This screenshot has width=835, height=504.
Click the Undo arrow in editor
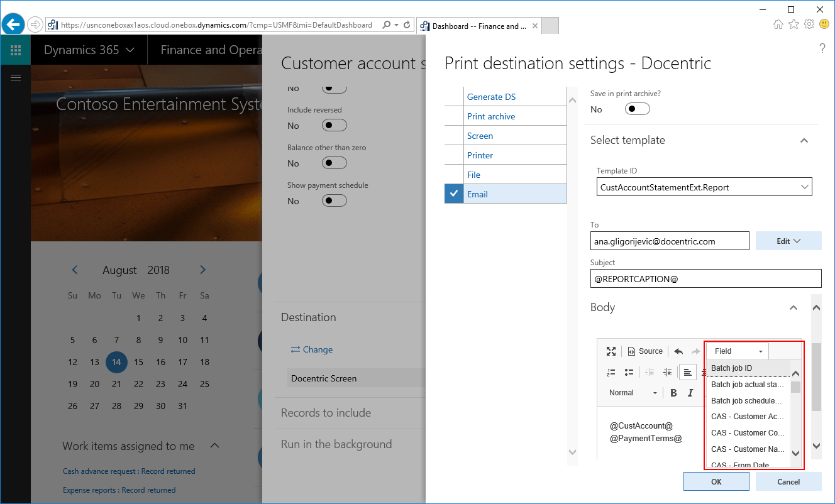(678, 351)
